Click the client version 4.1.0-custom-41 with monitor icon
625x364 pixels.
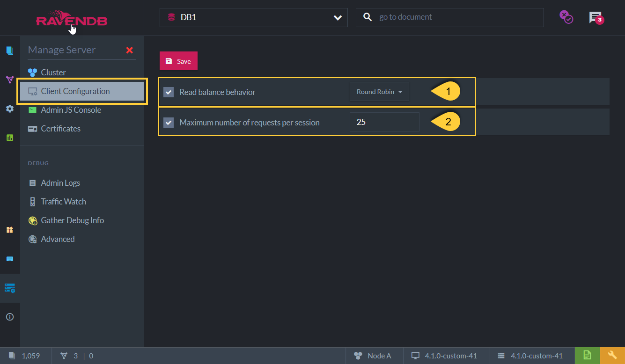[x=444, y=356]
